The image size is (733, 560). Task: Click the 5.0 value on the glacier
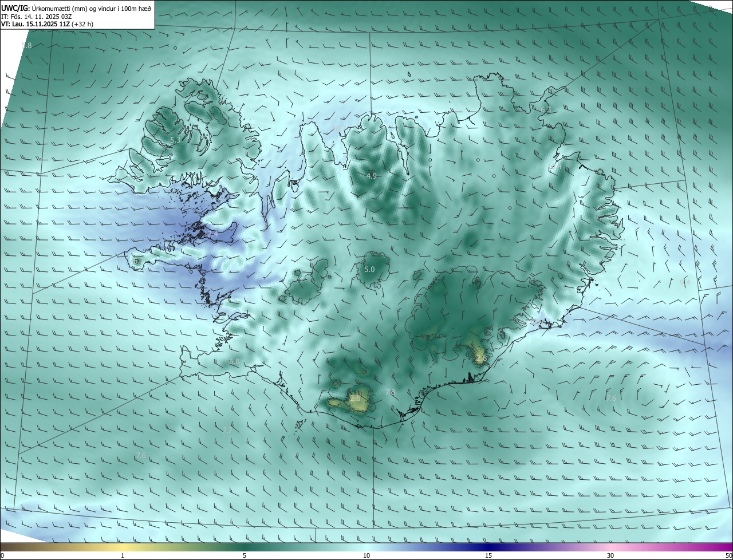[x=369, y=269]
